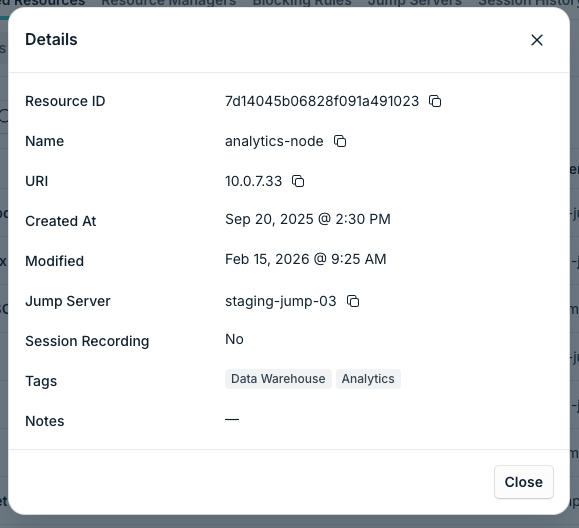Open the Resource Managers tab behind the dialog
The image size is (579, 528).
(x=169, y=3)
